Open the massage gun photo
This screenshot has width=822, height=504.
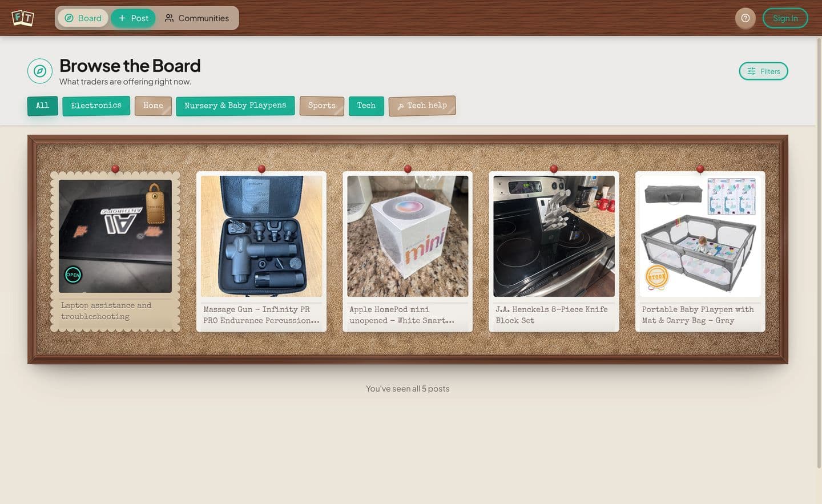tap(261, 236)
